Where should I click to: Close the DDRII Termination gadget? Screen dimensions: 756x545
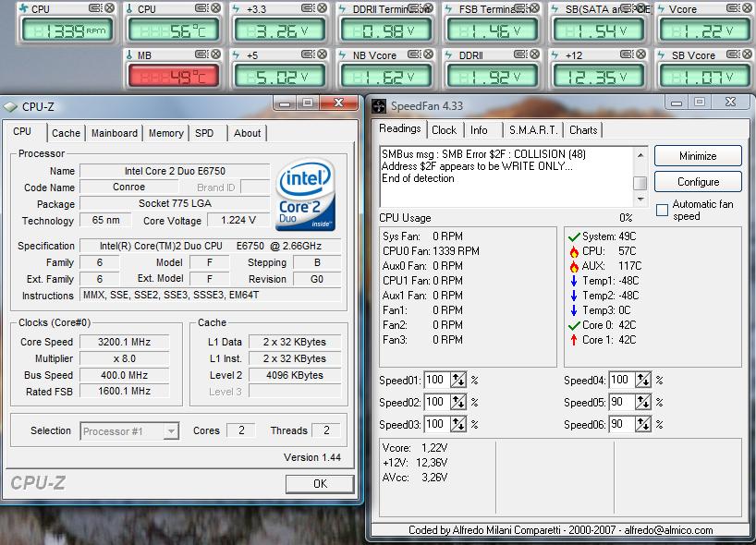coord(429,8)
